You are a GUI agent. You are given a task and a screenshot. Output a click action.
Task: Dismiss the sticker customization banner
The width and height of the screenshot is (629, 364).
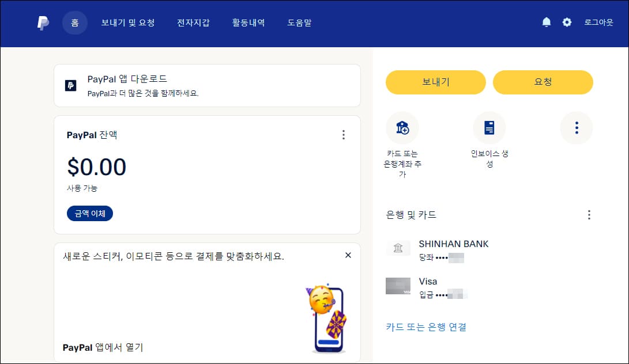348,255
